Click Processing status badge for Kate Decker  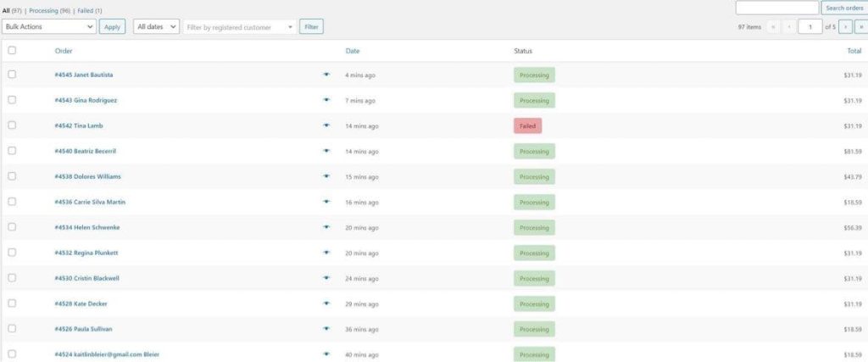pyautogui.click(x=534, y=304)
